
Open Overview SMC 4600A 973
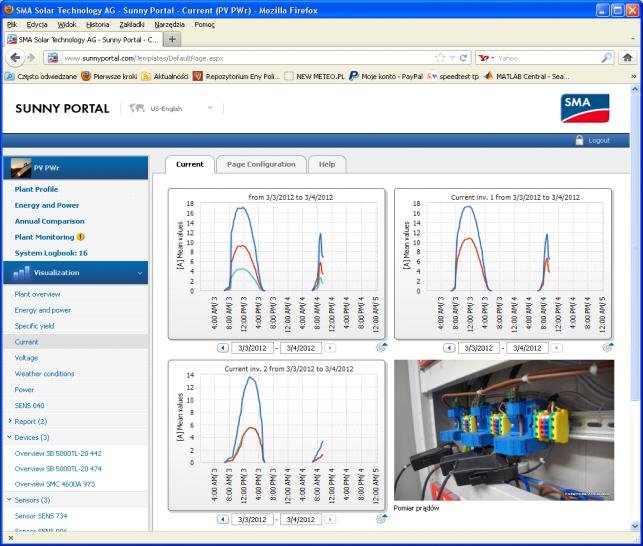(x=55, y=484)
